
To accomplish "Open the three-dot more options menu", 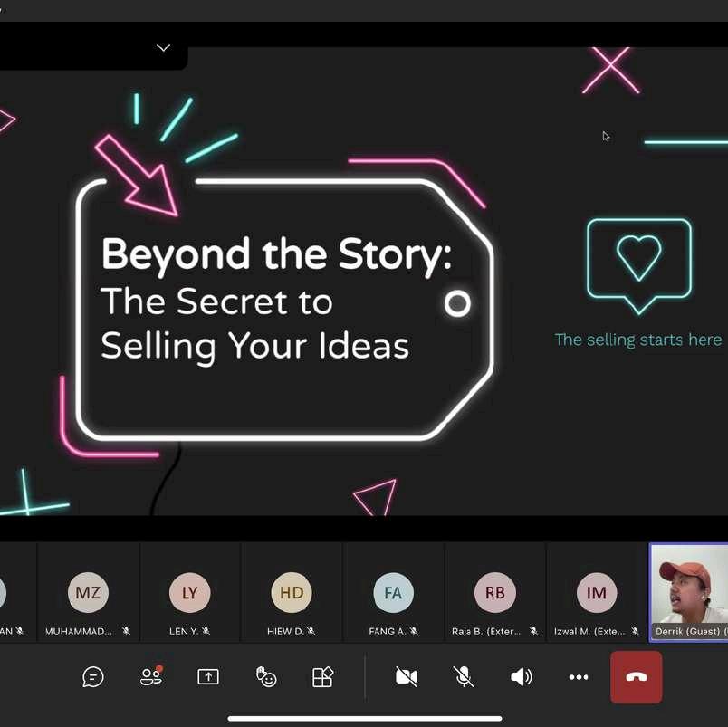I will [x=579, y=677].
